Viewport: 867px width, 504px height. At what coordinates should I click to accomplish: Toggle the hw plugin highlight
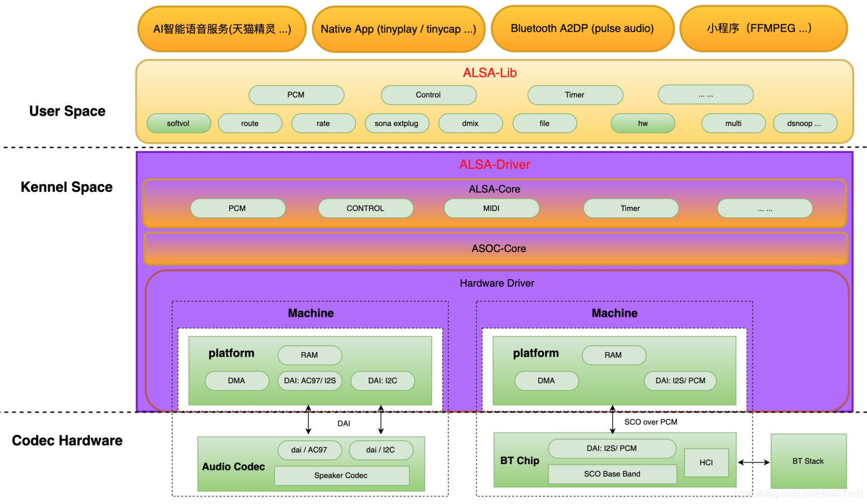click(642, 123)
